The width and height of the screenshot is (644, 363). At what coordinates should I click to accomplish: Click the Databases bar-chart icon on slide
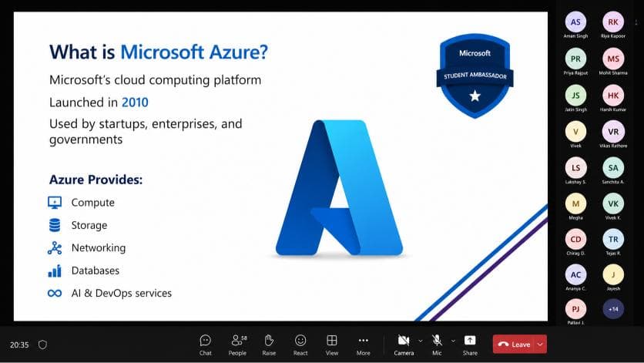click(55, 271)
